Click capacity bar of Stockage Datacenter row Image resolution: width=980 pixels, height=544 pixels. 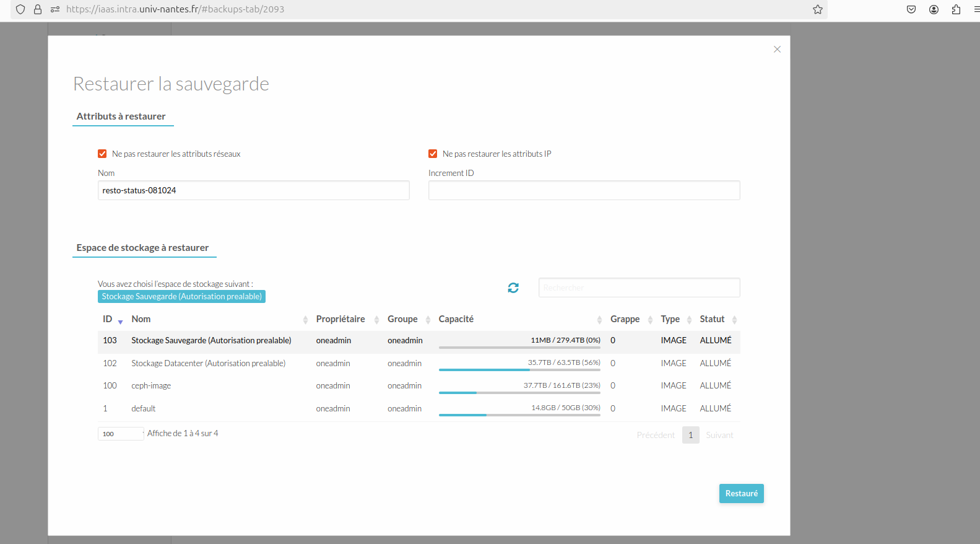click(x=519, y=370)
